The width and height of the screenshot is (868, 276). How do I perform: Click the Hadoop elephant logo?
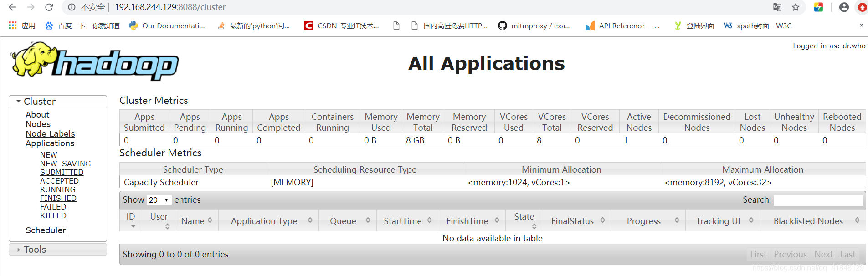95,61
